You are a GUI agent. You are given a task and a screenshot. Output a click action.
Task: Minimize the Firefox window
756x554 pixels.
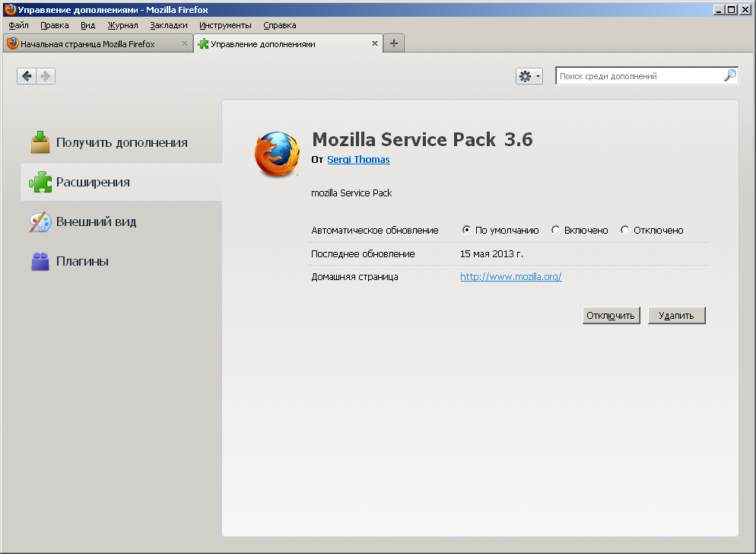[719, 10]
